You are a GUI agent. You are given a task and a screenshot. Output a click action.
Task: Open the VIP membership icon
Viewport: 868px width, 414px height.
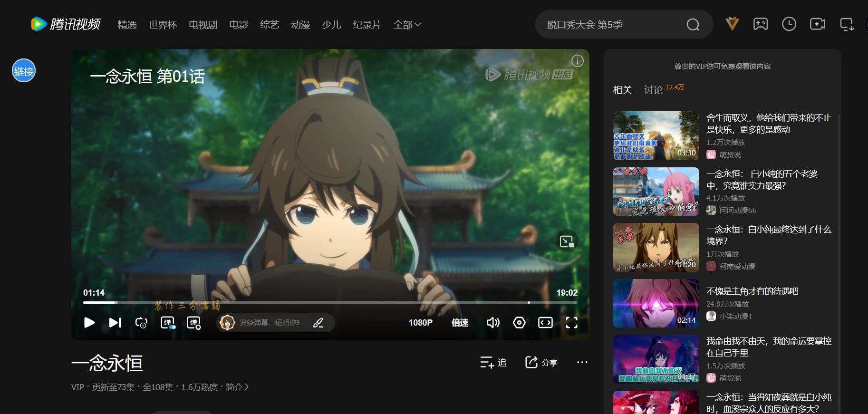(732, 24)
